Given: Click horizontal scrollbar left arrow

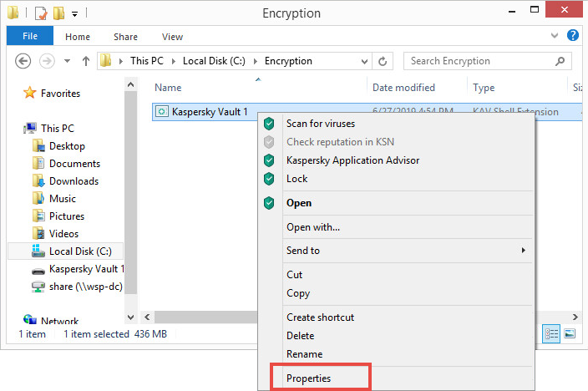Looking at the screenshot, I should [x=147, y=317].
